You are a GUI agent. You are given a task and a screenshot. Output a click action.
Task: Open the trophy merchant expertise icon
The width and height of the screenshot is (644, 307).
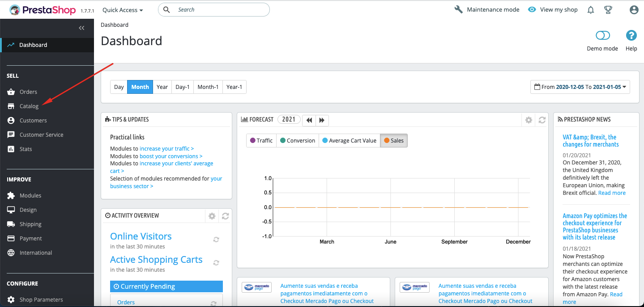tap(608, 10)
